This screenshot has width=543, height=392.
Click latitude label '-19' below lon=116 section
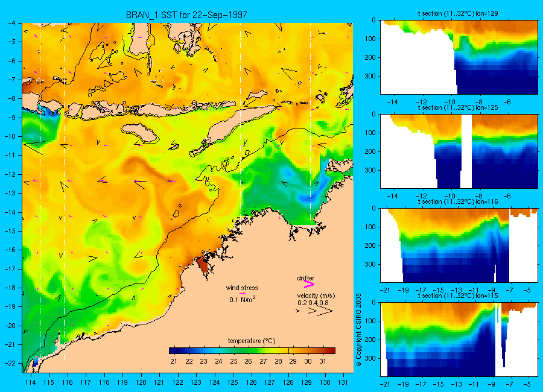[x=403, y=290]
